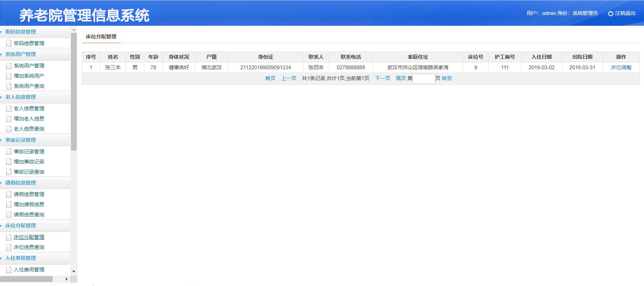Viewport: 644px width, 286px height.
Task: Open 增加事故记录 page
Action: [29, 161]
